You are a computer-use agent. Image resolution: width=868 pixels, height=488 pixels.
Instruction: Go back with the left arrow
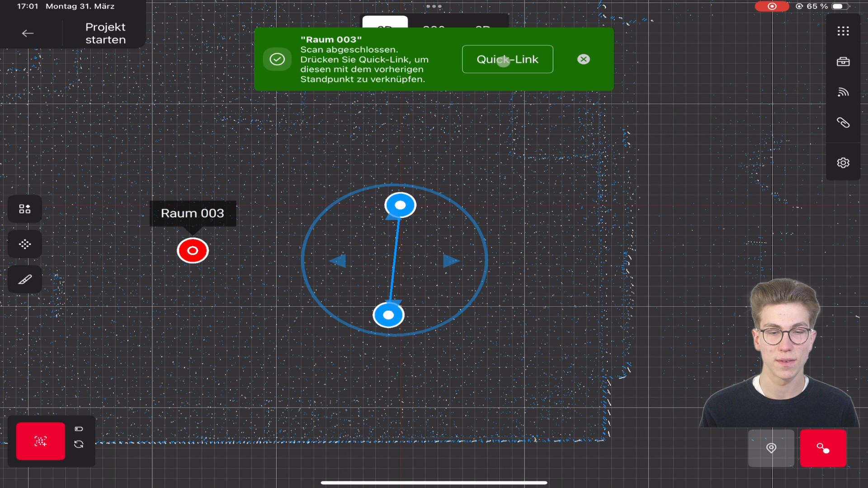click(28, 33)
